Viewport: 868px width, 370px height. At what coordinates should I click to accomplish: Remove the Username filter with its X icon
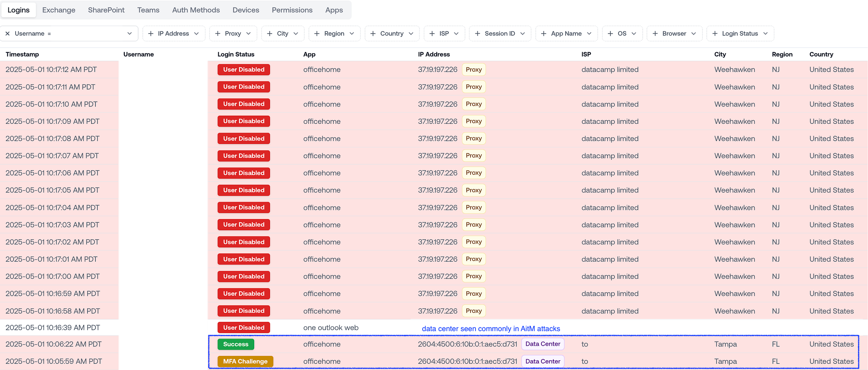(7, 34)
